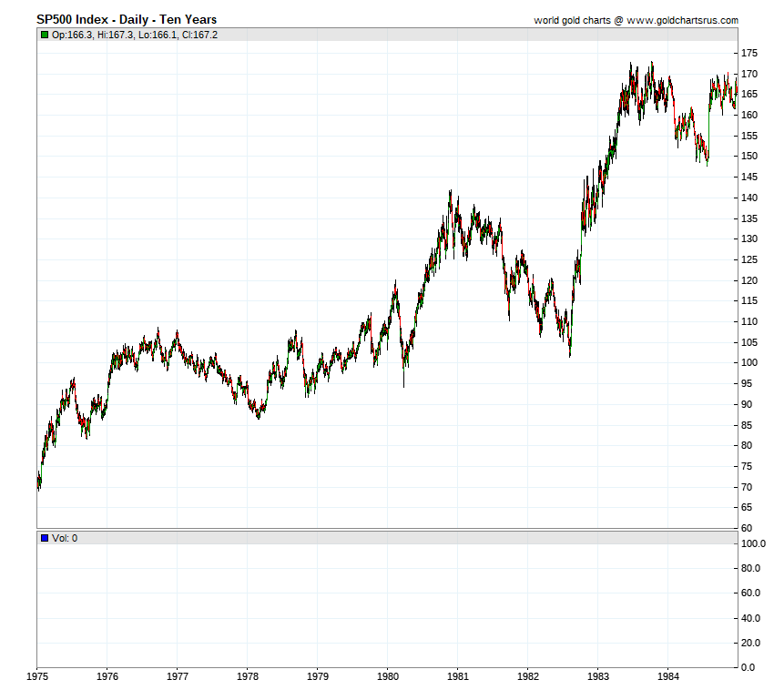Click the 65 price axis label
This screenshot has width=774, height=700.
(747, 508)
